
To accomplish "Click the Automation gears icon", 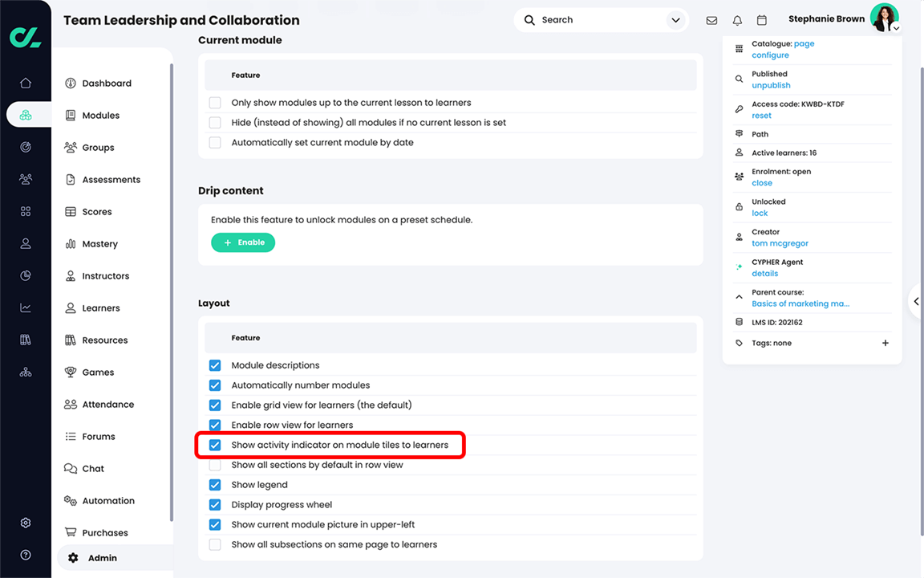I will 71,501.
